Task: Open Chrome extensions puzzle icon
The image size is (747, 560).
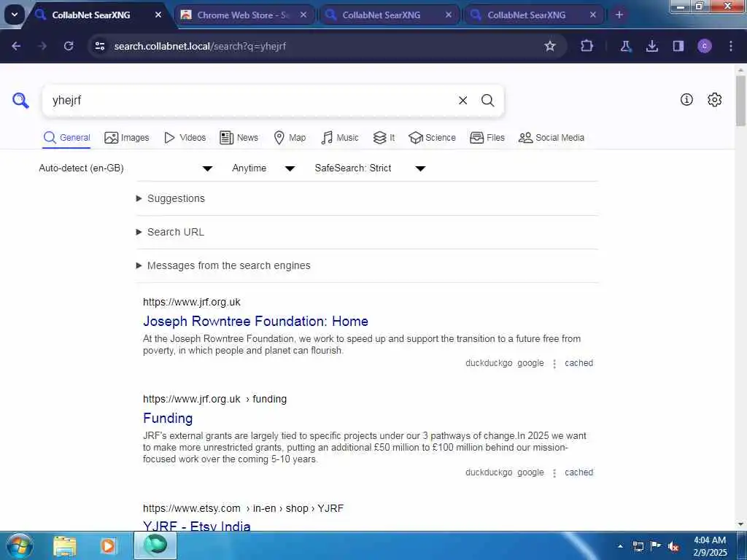Action: (x=587, y=46)
